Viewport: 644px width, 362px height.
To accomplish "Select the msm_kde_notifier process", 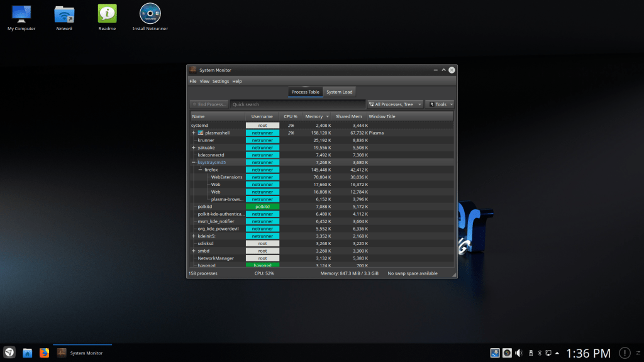I will 216,222.
